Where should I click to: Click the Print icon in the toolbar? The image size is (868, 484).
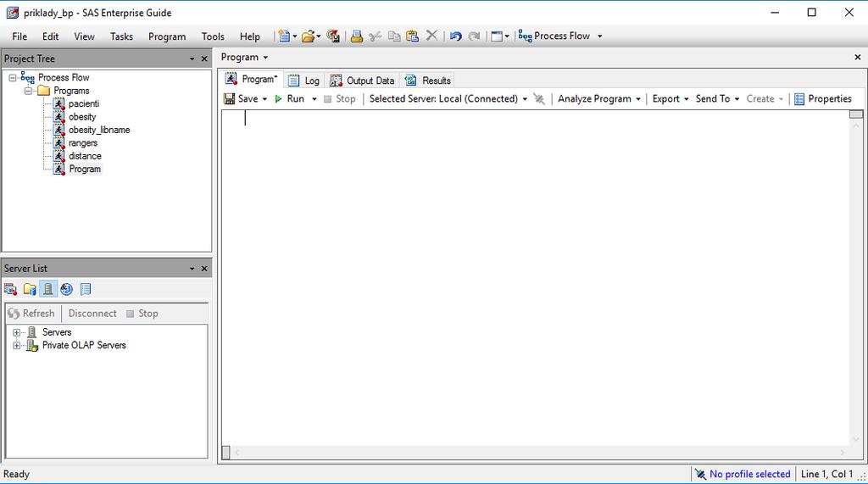tap(357, 36)
